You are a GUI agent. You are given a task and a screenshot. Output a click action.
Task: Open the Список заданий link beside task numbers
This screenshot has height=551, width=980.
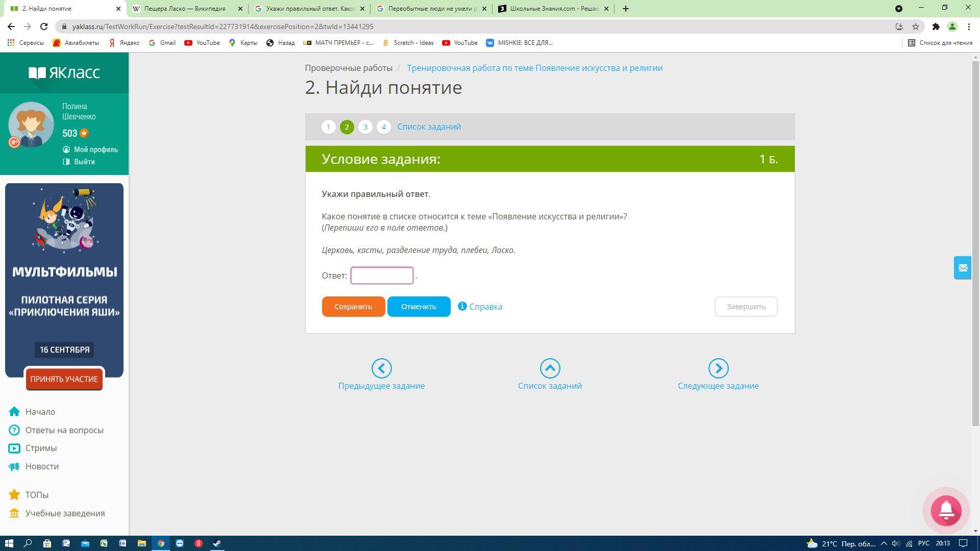tap(429, 127)
